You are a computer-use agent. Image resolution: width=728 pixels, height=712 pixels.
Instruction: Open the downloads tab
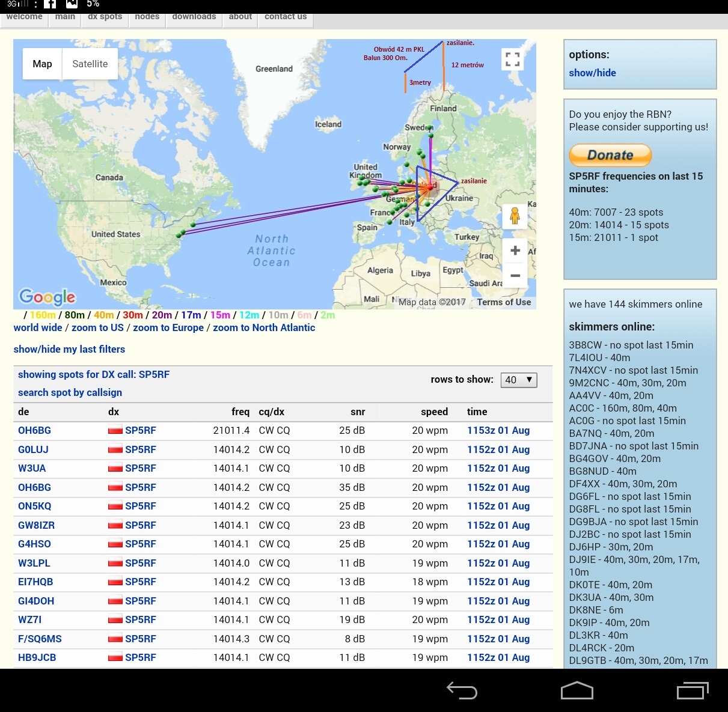click(x=194, y=17)
